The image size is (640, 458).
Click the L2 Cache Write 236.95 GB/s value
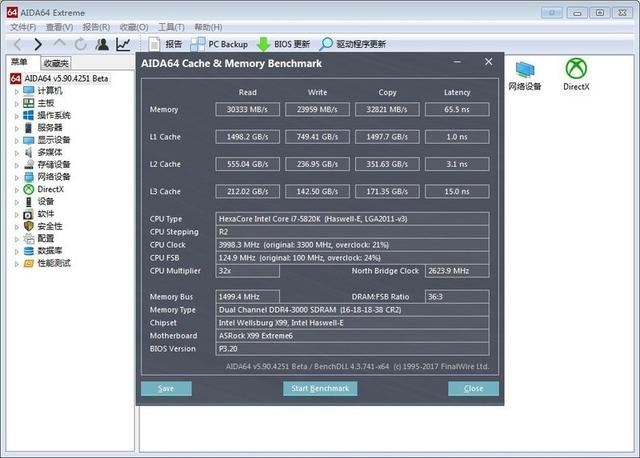(317, 164)
